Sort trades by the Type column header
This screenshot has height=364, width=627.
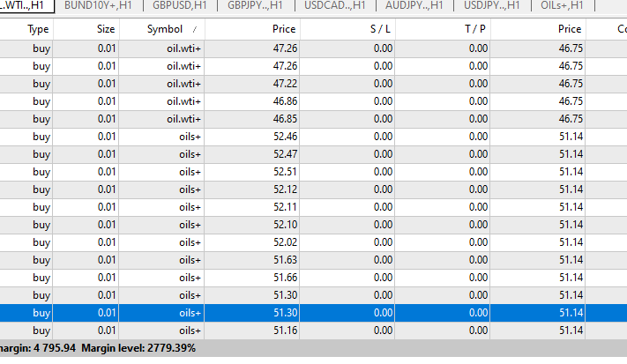26,29
